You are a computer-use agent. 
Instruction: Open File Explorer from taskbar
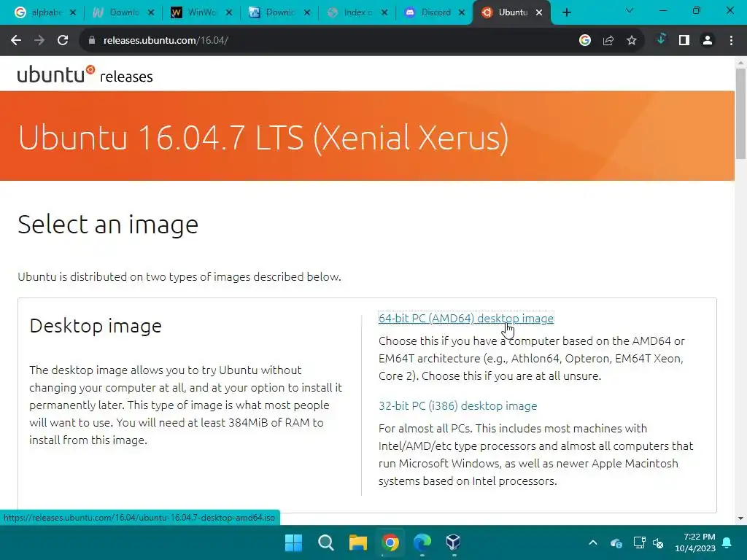[x=357, y=542]
